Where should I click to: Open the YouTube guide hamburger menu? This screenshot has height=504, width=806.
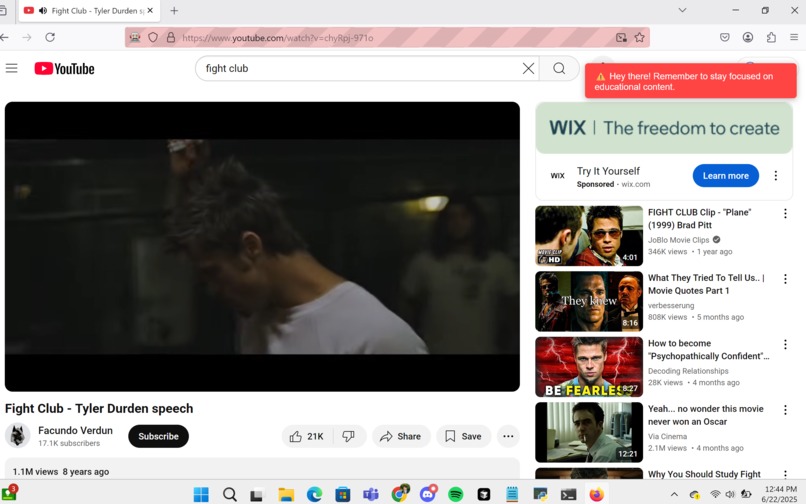coord(11,68)
